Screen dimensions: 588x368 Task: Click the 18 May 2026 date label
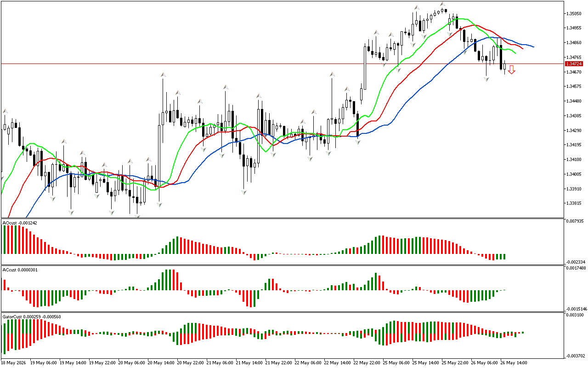[x=14, y=362]
